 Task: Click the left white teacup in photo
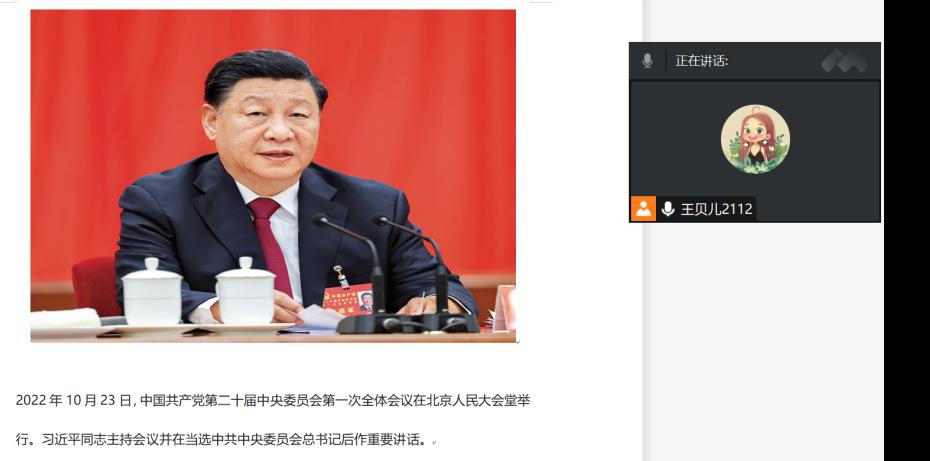152,292
